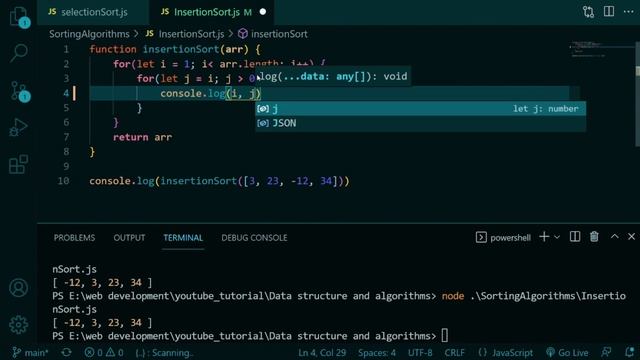Choose the 'JSON' autocomplete suggestion
Screen dimensions: 640x360
click(x=420, y=123)
